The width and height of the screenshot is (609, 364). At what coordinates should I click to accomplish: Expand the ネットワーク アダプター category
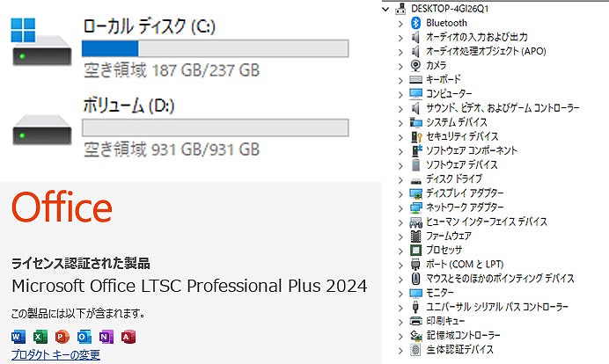click(401, 207)
